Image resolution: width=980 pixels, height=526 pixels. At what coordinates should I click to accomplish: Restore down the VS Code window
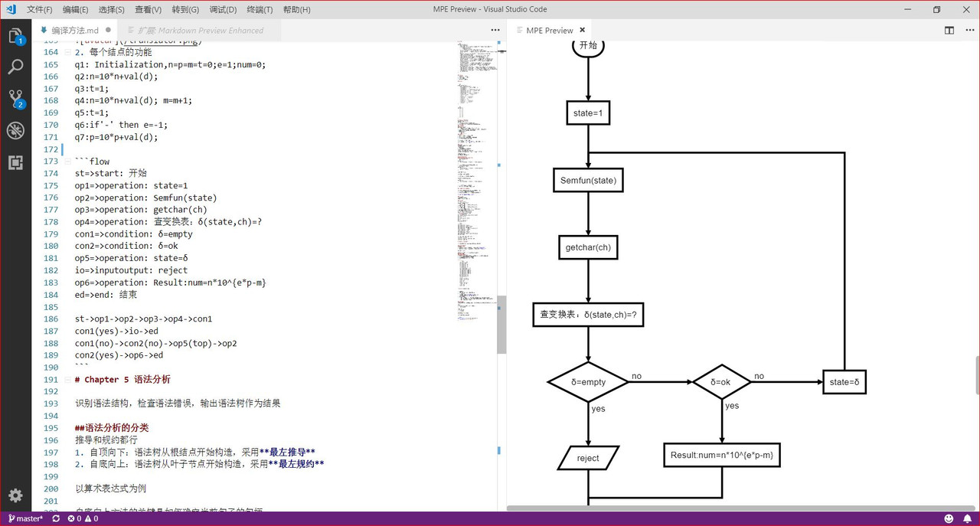[x=936, y=9]
